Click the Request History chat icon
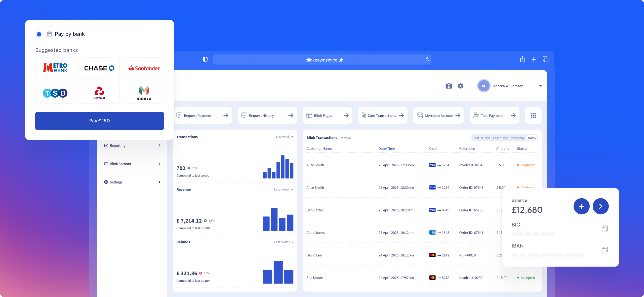644x297 pixels. (x=244, y=115)
